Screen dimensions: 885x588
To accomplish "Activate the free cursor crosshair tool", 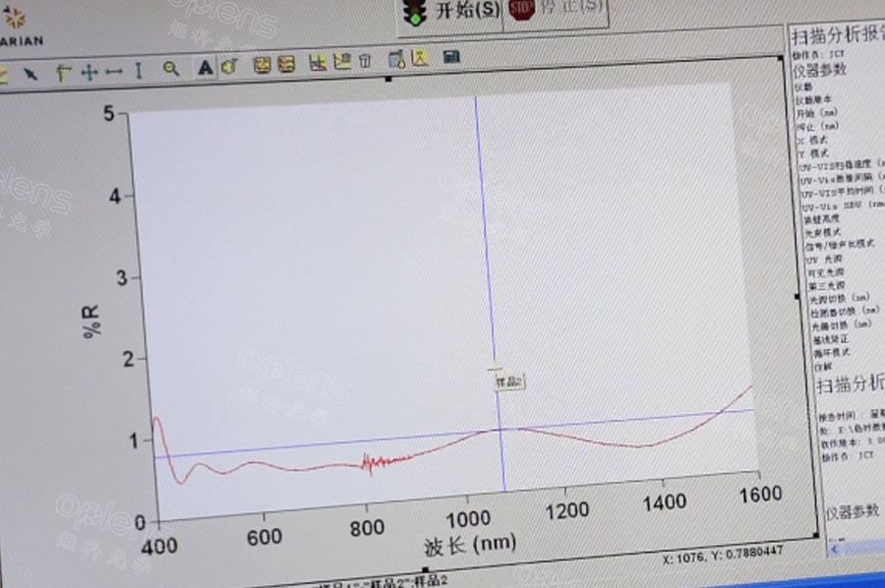I will (88, 71).
